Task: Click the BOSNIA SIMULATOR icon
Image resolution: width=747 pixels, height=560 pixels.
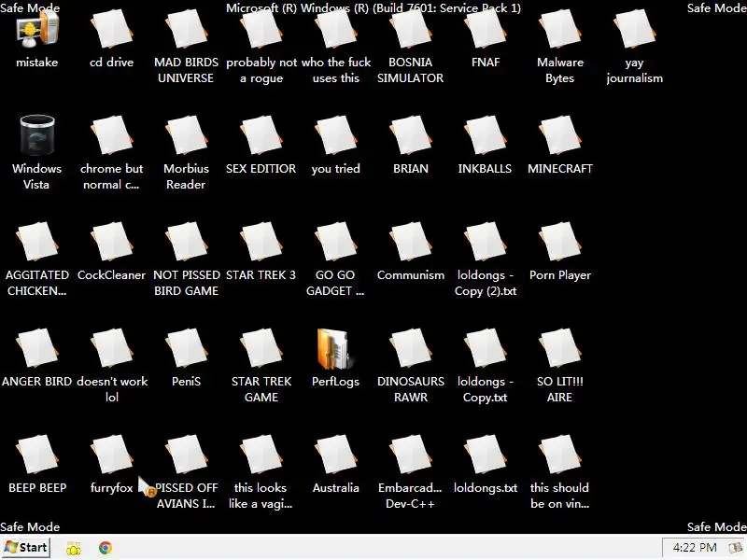Action: coord(411,31)
